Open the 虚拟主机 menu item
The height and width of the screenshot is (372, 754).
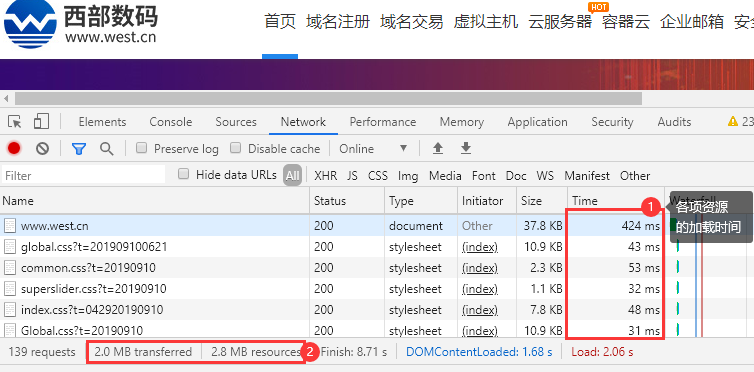click(x=486, y=22)
